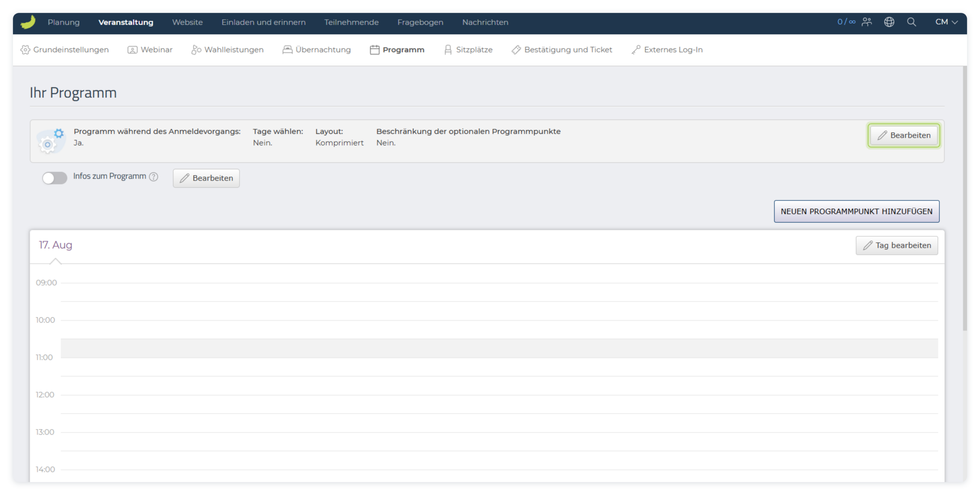980x495 pixels.
Task: Click the 17. Aug day header
Action: click(x=56, y=245)
